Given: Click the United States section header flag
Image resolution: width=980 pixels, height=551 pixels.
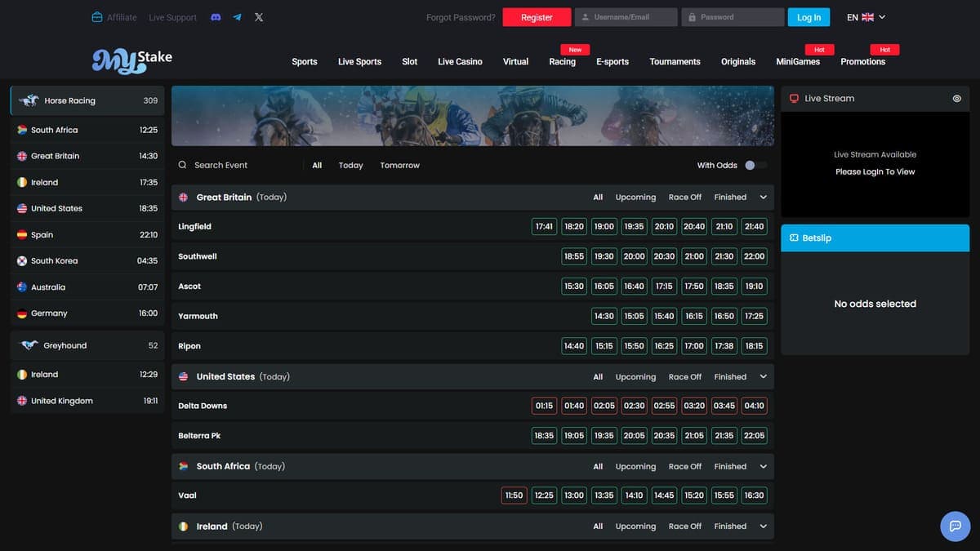Looking at the screenshot, I should (x=183, y=377).
